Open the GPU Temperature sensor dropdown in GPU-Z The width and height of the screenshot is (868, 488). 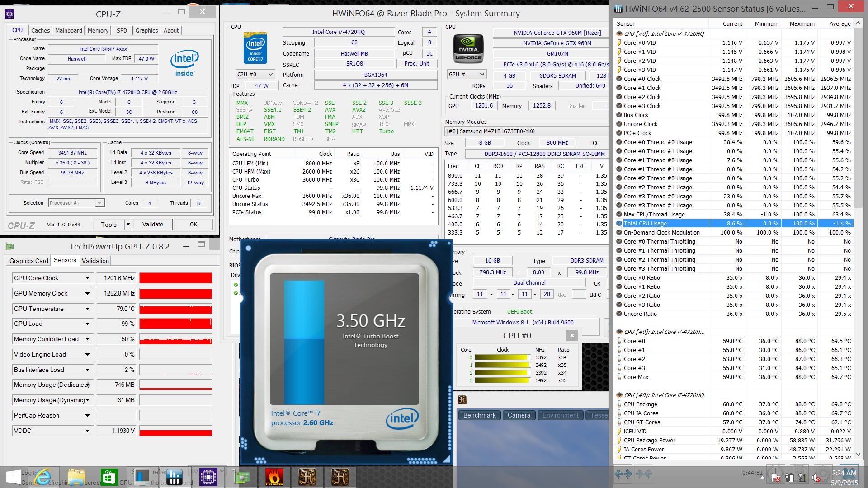point(87,309)
